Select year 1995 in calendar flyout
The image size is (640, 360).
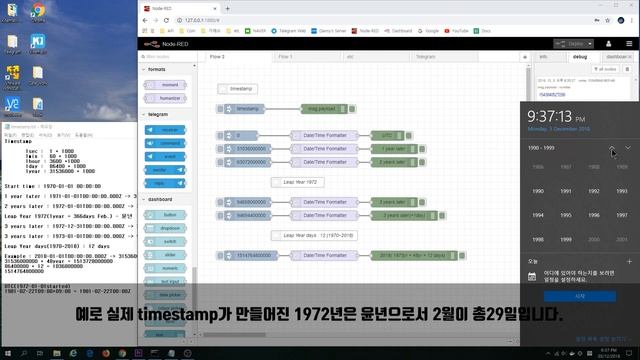(566, 215)
